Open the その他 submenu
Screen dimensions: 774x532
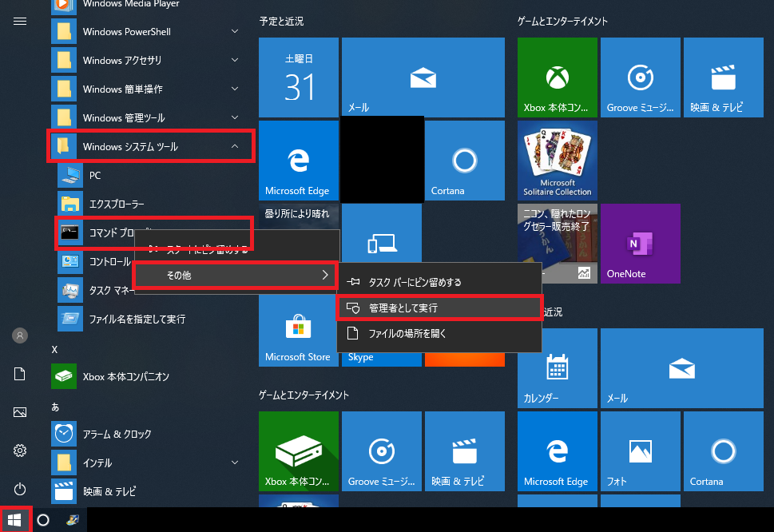coord(236,275)
